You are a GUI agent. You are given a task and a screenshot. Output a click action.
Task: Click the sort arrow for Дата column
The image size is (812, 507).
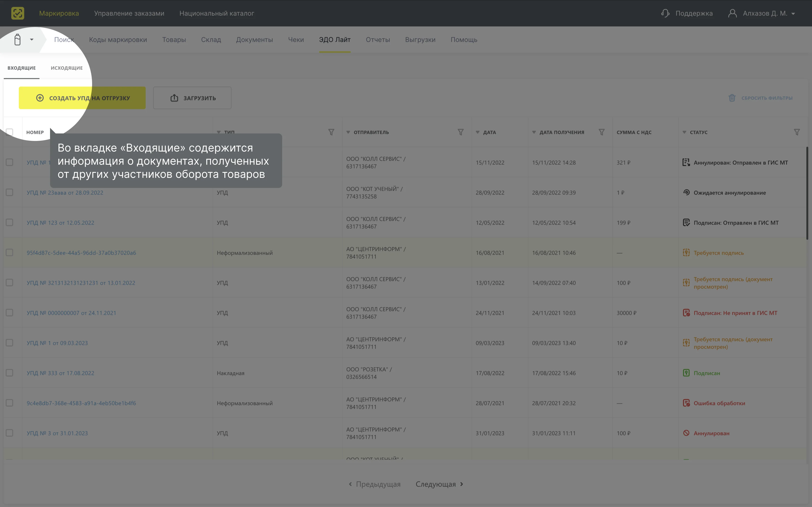coord(477,132)
